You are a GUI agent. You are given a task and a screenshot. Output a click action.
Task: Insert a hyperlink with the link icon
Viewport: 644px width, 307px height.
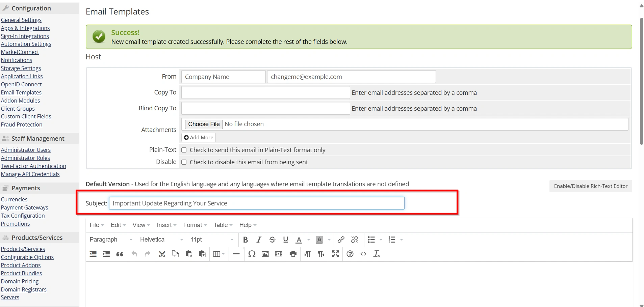click(x=341, y=240)
